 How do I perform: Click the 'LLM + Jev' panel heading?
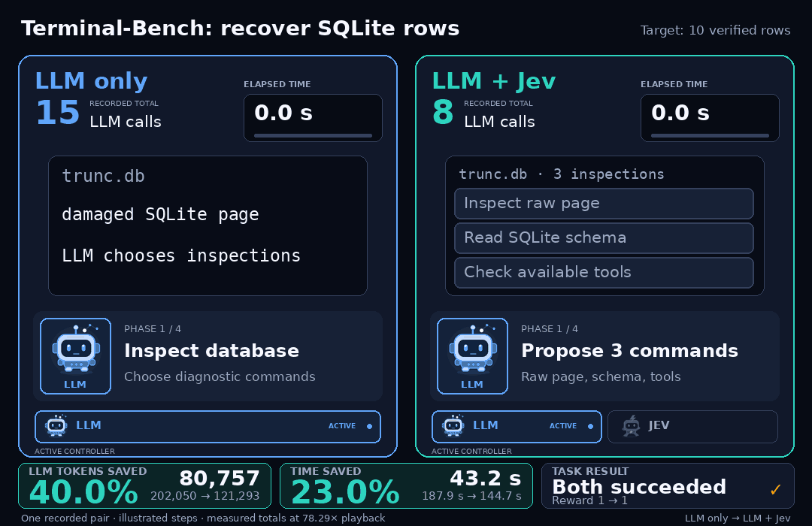coord(493,81)
